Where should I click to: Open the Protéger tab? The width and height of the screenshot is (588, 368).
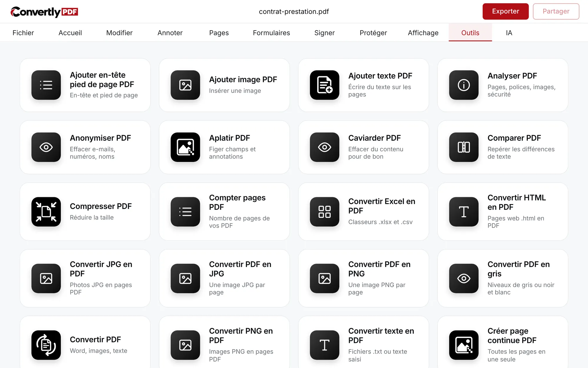tap(373, 33)
